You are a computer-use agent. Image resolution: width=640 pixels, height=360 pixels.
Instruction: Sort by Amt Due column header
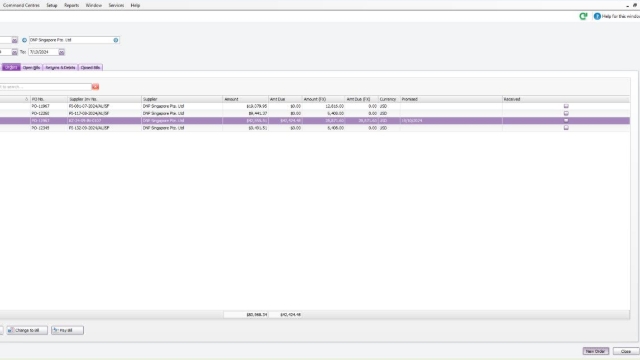click(x=285, y=99)
